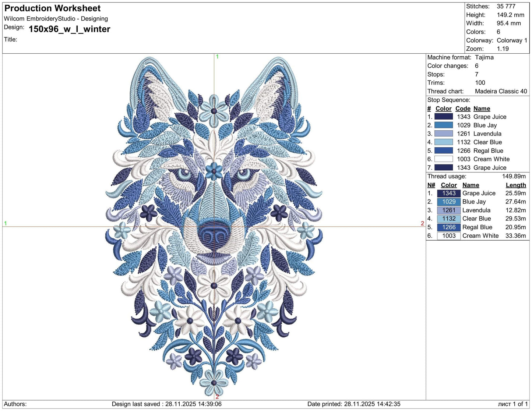
Task: Click the Authors field
Action: [15, 404]
